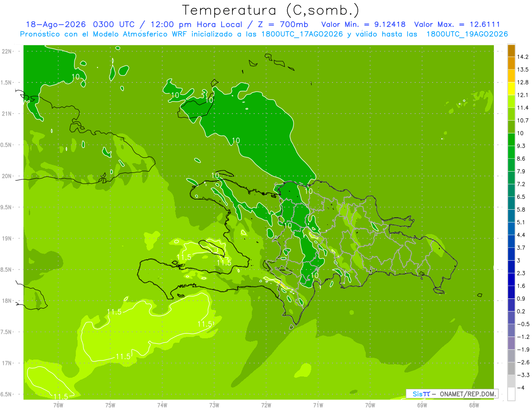
Task: Click purple swatch between -1.9 and -1.2
Action: click(x=511, y=343)
